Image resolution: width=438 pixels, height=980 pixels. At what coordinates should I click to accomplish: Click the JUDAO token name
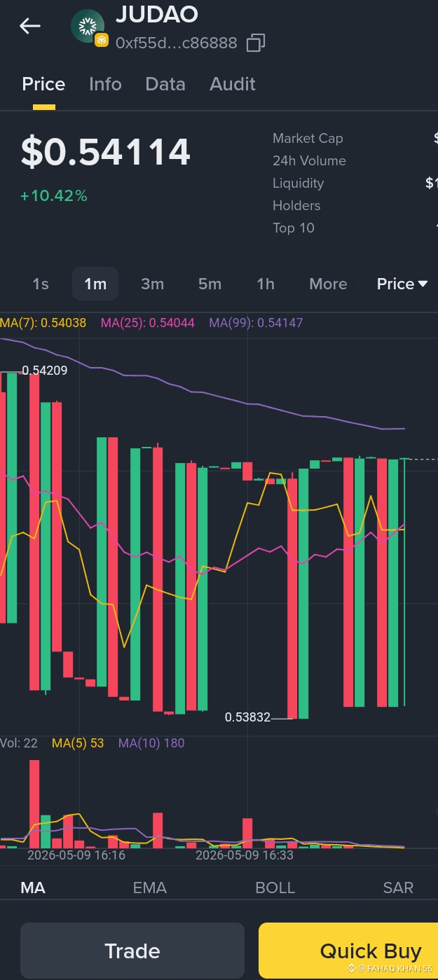(x=157, y=14)
